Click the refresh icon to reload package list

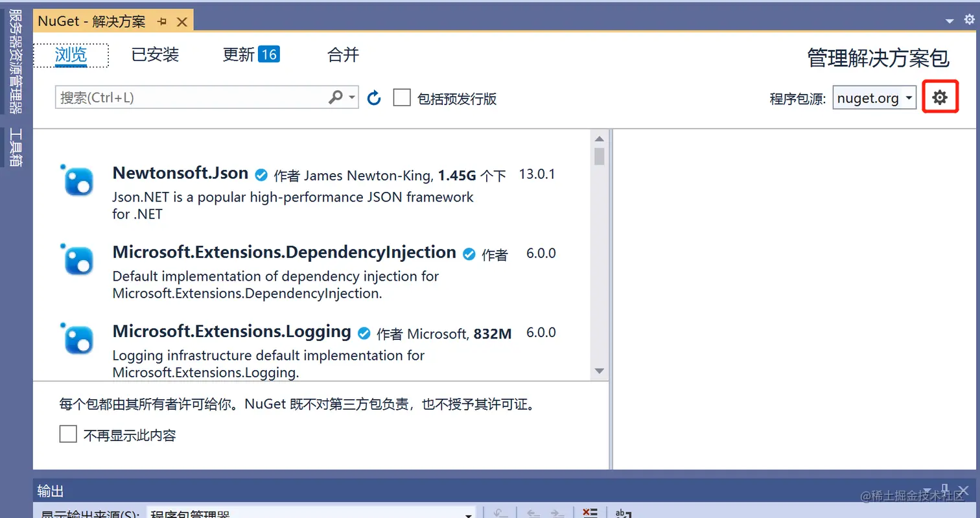pyautogui.click(x=374, y=98)
